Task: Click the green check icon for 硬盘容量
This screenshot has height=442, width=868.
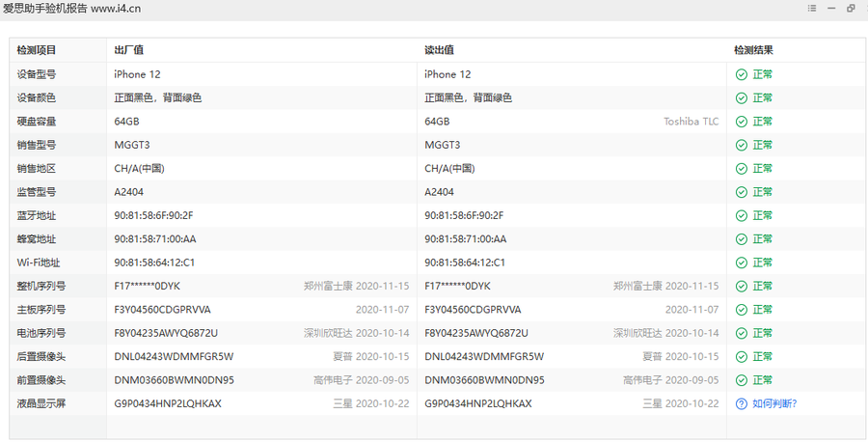Action: pyautogui.click(x=742, y=122)
